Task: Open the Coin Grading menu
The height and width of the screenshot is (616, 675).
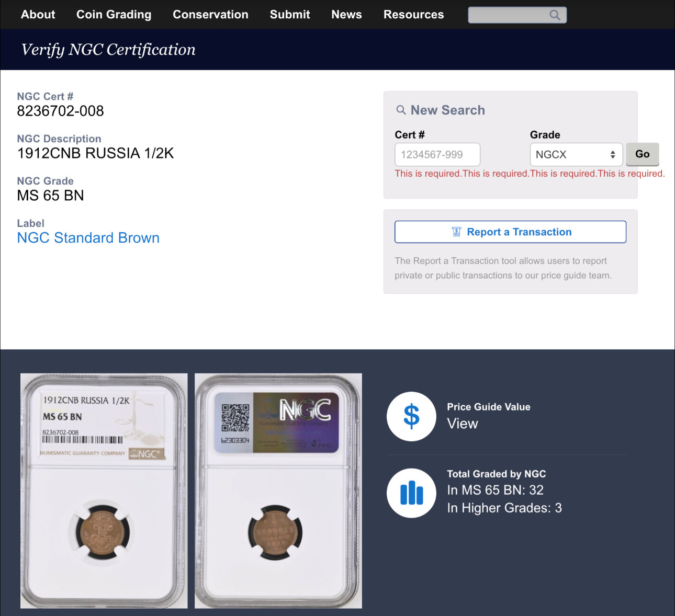Action: tap(114, 15)
